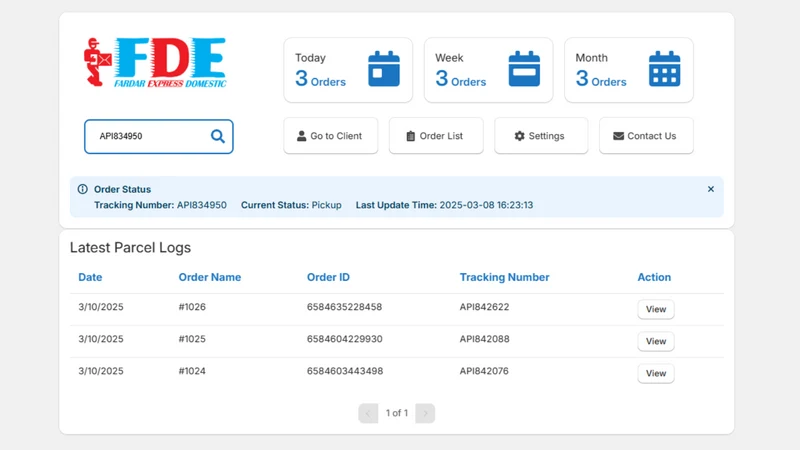
Task: Open Contact Us
Action: pyautogui.click(x=646, y=136)
